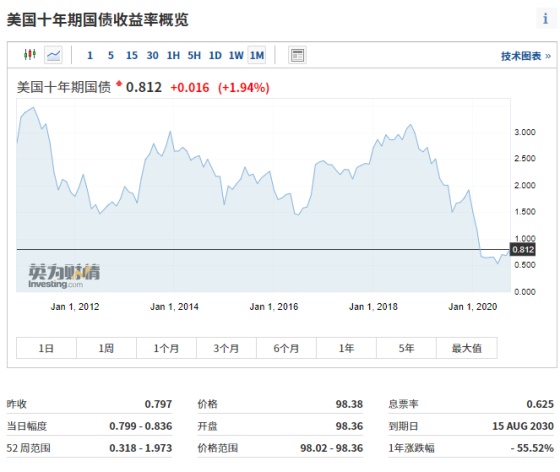
Task: Select the 1H interval option
Action: click(173, 55)
